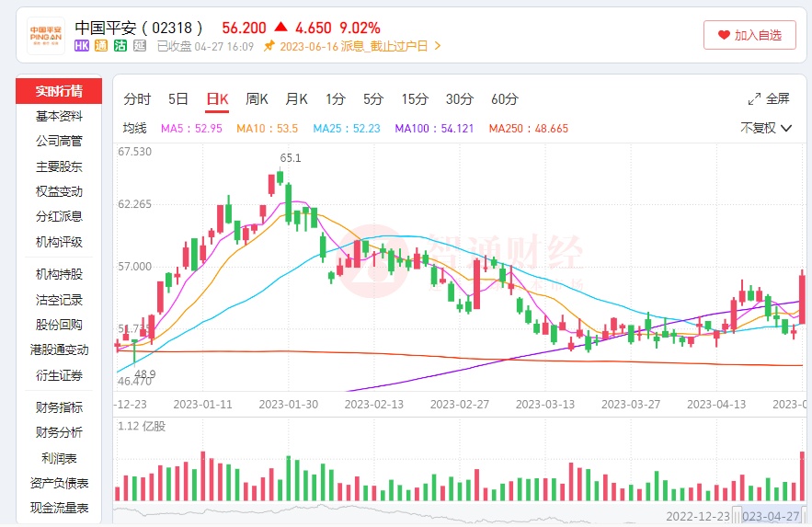Toggle the MA250 moving average line

point(528,129)
